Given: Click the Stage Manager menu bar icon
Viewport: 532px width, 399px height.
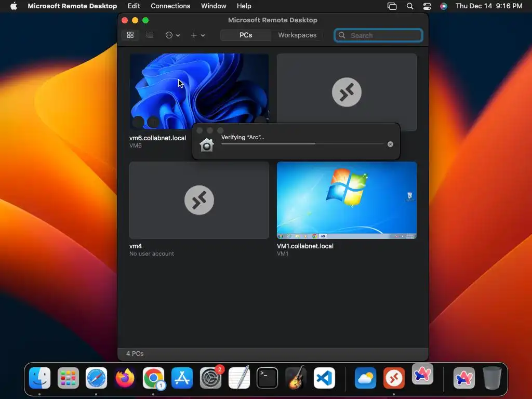Looking at the screenshot, I should (392, 6).
